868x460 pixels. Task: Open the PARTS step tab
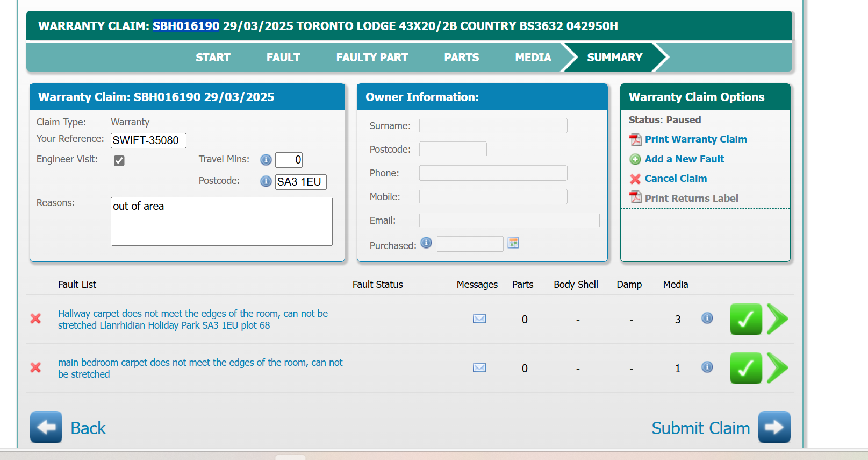(461, 58)
